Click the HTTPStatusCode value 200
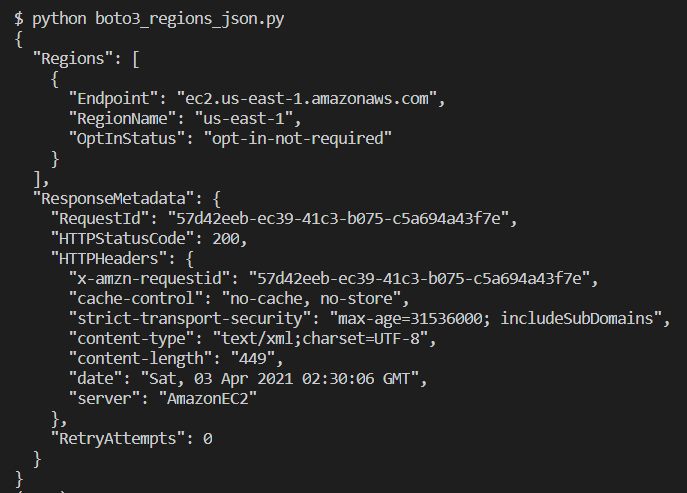Viewport: 687px width, 493px height. tap(232, 237)
